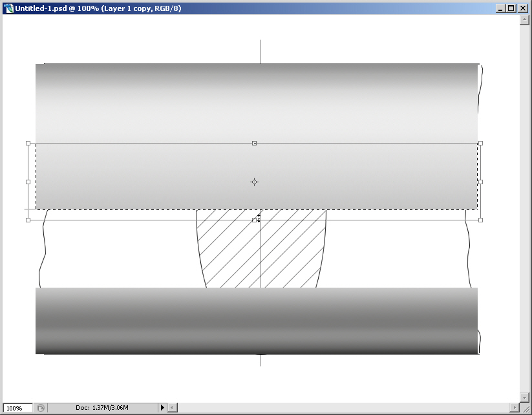
Task: Click the horizontal scrollbar right arrow
Action: point(515,407)
